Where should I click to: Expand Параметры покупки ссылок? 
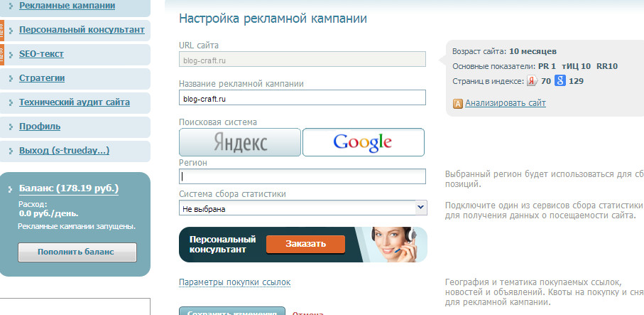[234, 282]
